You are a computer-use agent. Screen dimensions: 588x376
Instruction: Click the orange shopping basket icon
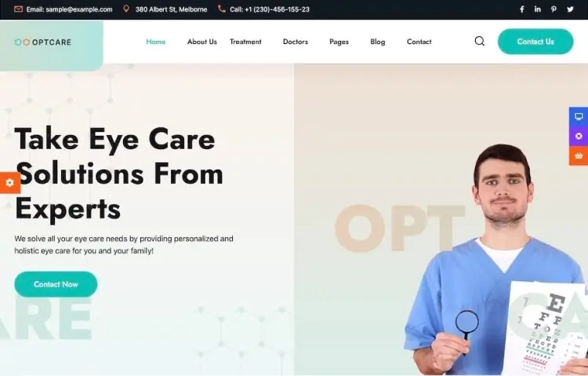click(579, 155)
